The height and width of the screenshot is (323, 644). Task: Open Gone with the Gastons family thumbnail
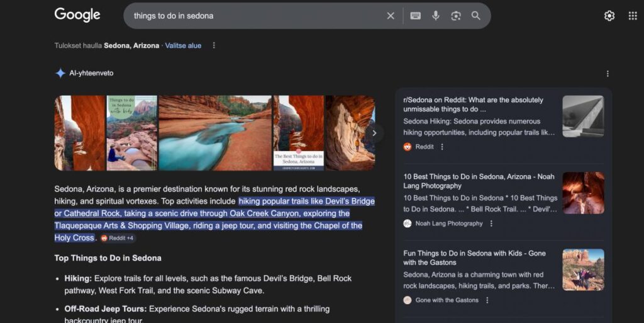(x=583, y=269)
